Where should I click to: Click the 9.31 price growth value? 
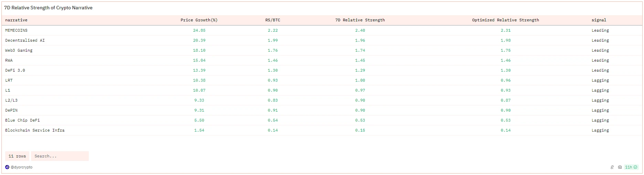(x=199, y=110)
